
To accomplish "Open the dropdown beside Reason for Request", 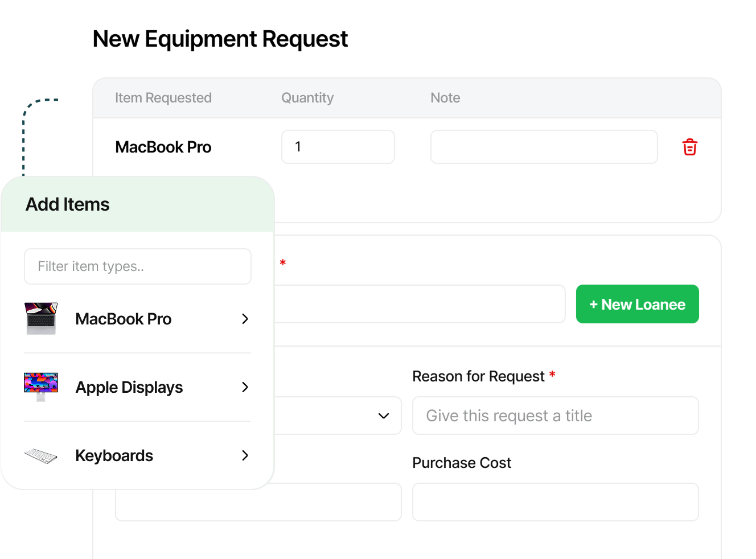I will [x=383, y=416].
